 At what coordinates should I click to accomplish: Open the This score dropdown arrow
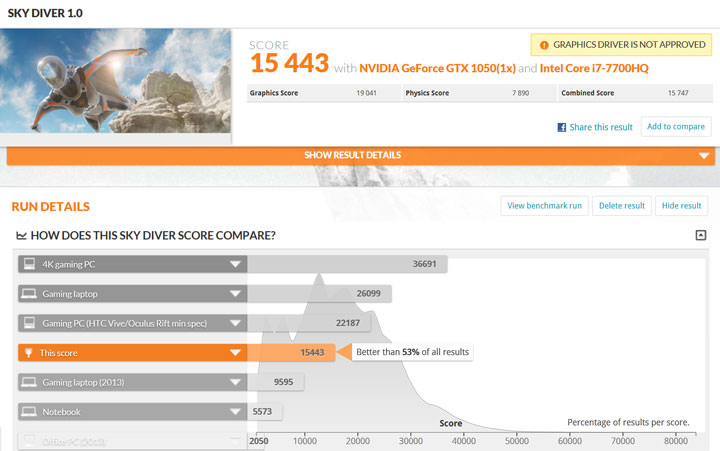click(235, 353)
